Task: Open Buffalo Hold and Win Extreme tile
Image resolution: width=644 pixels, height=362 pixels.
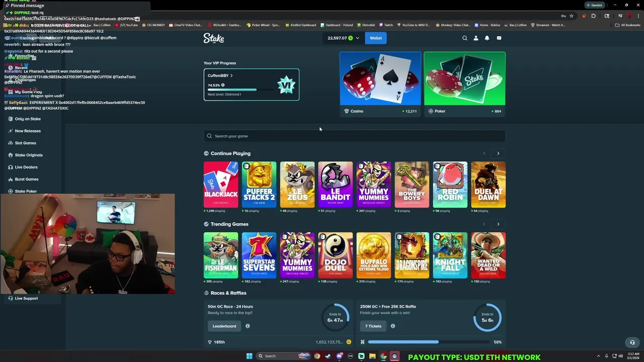Action: [x=374, y=255]
